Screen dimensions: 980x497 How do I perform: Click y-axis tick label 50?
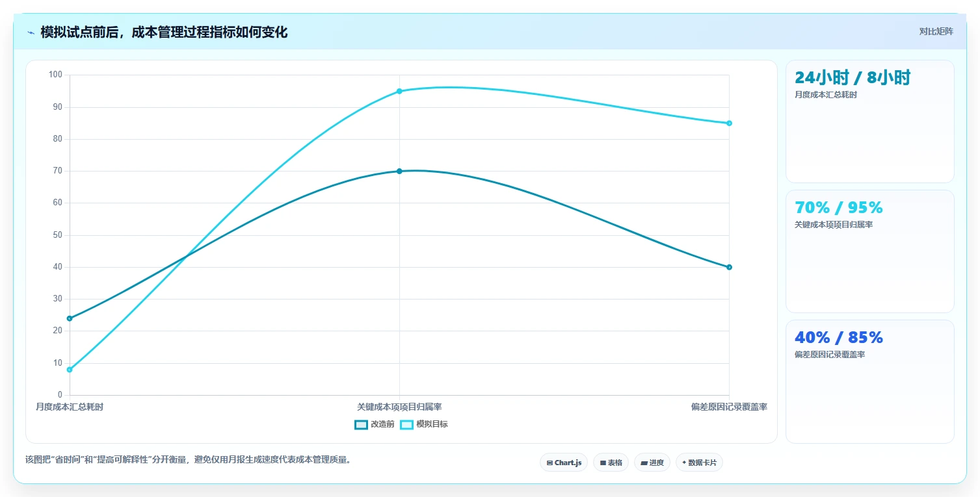click(58, 235)
